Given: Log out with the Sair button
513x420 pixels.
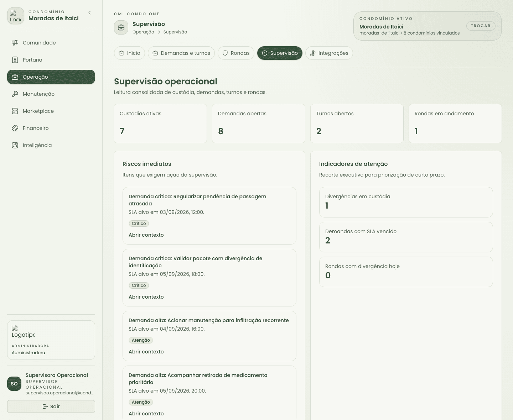Looking at the screenshot, I should tap(51, 406).
